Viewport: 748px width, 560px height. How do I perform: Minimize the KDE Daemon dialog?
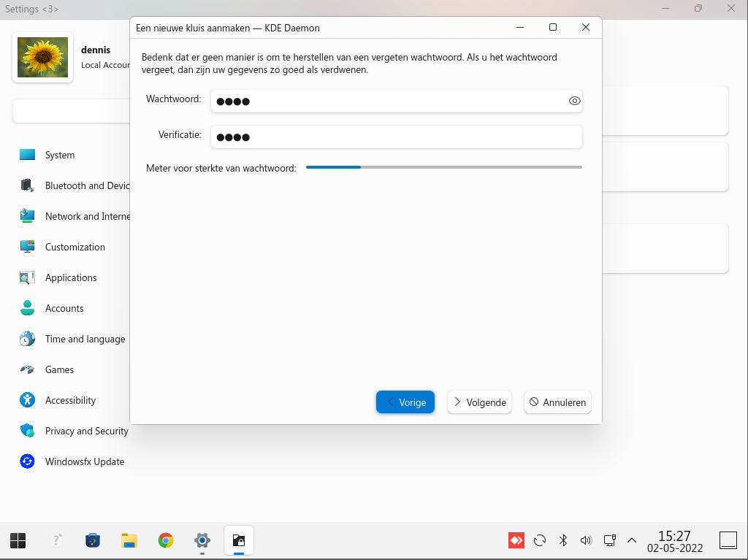[x=520, y=27]
